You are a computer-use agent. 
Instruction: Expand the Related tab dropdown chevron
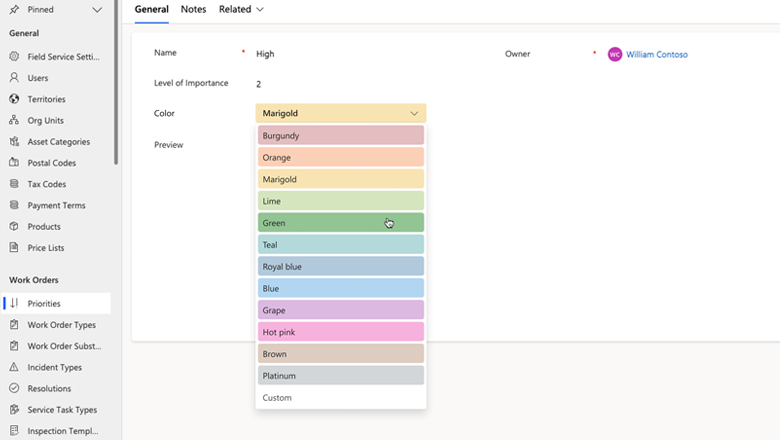(260, 9)
